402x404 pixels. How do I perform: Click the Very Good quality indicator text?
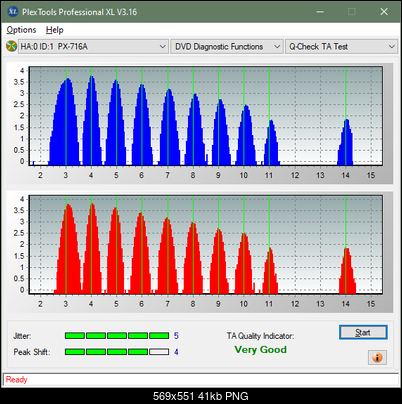click(x=260, y=349)
